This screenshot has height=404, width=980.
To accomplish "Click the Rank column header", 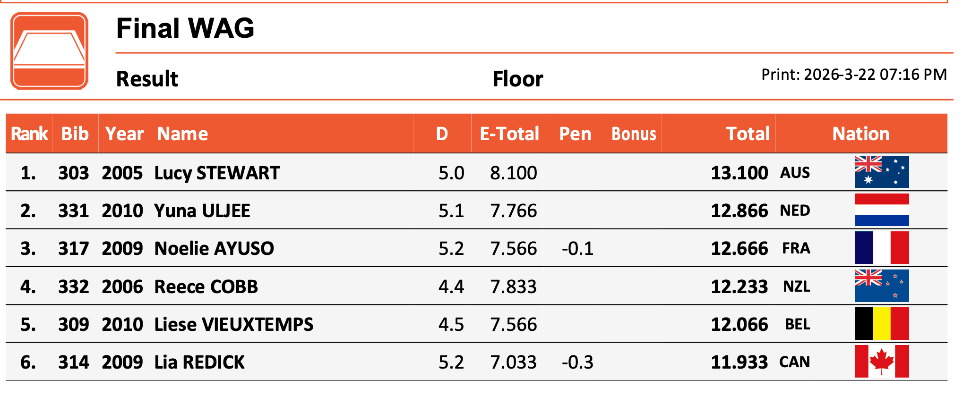I will (x=29, y=134).
